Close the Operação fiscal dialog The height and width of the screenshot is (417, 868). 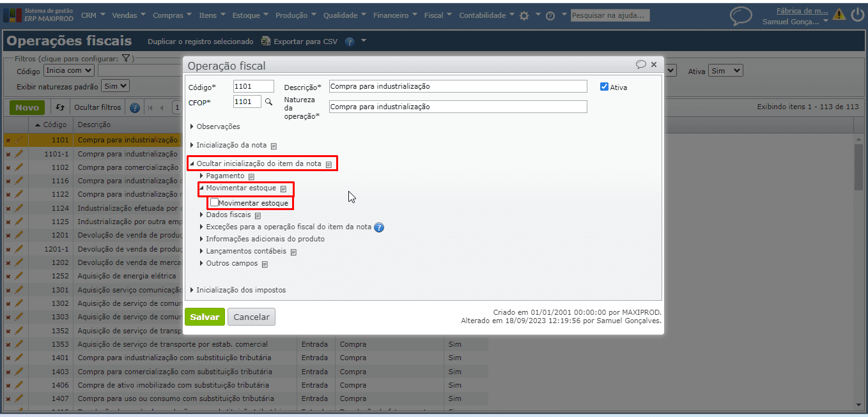point(653,64)
